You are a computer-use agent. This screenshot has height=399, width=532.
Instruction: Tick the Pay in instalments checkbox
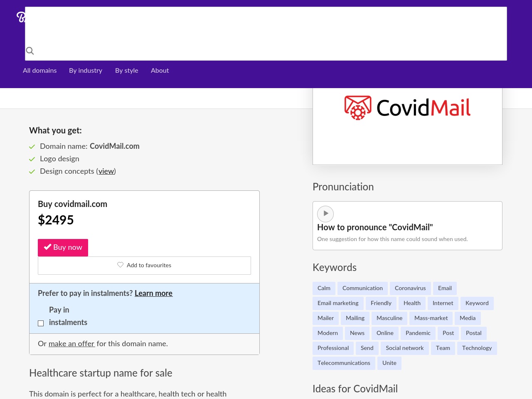tap(41, 323)
